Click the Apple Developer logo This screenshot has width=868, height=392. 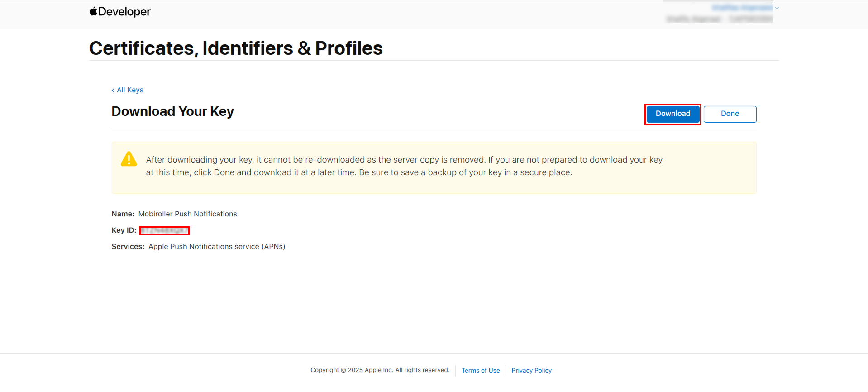click(x=120, y=12)
